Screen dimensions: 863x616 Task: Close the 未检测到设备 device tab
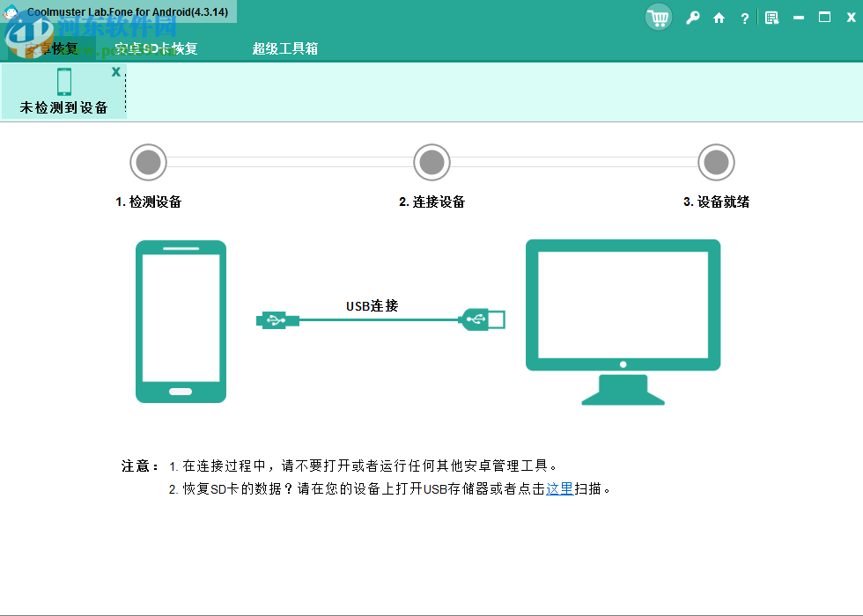(x=115, y=72)
